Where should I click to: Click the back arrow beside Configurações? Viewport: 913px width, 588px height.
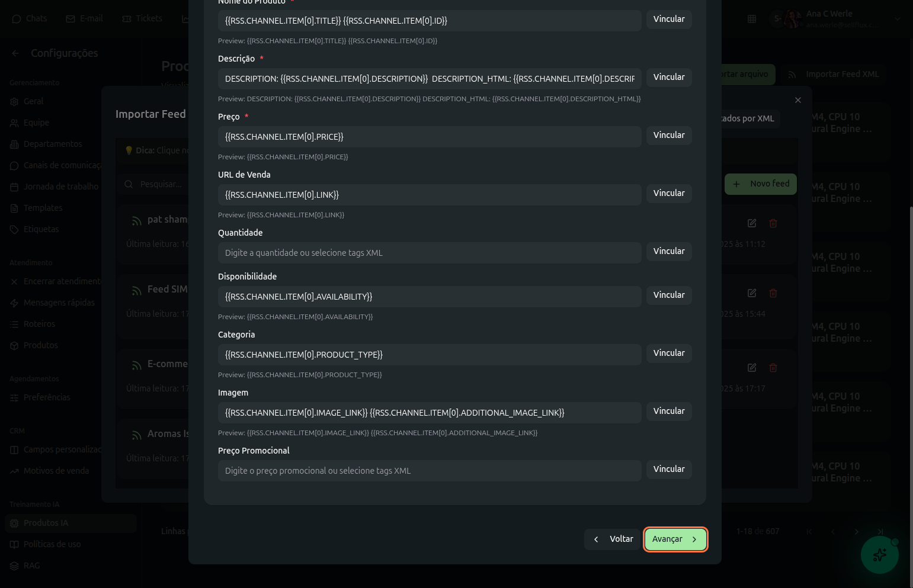15,53
